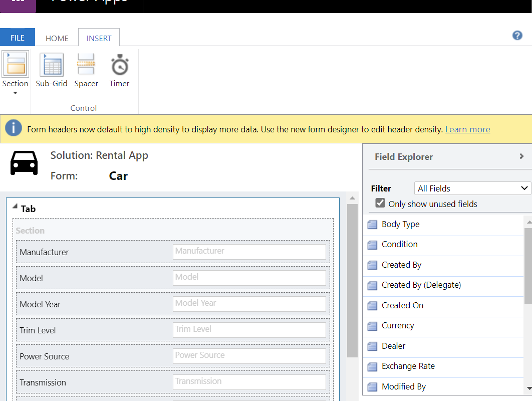Viewport: 532px width, 401px height.
Task: Open the FILE tab
Action: 18,38
